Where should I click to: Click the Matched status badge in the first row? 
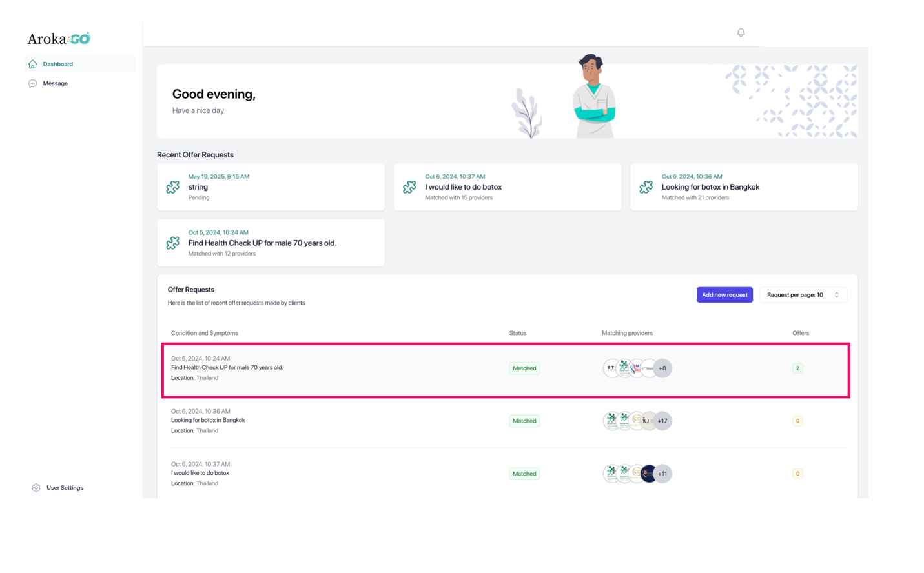click(x=524, y=368)
